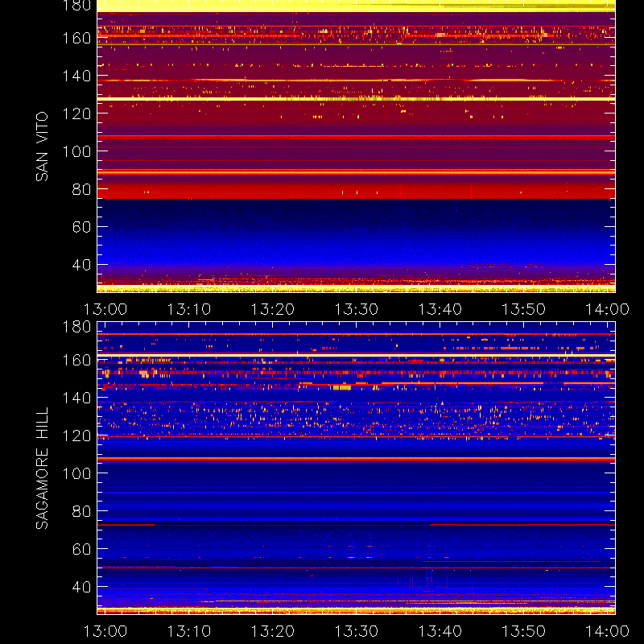Screen dimensions: 644x644
Task: Click the 60 frequency label on Sagamore Hill axis
Action: pyautogui.click(x=81, y=549)
